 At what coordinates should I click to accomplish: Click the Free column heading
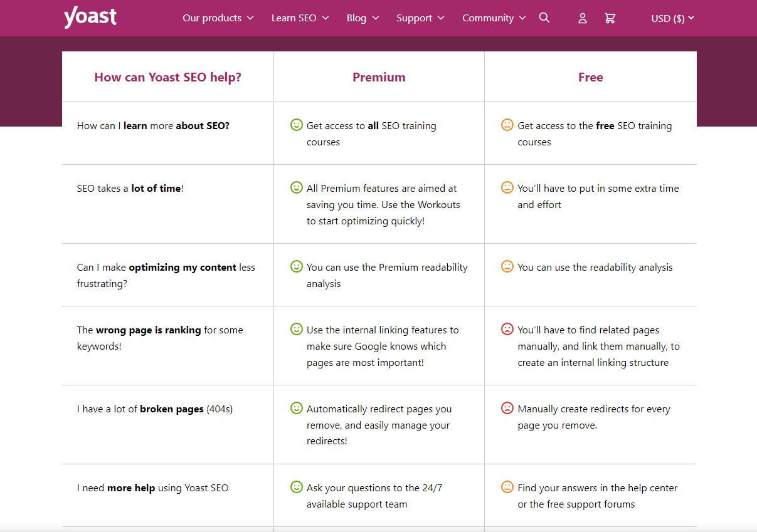click(590, 77)
